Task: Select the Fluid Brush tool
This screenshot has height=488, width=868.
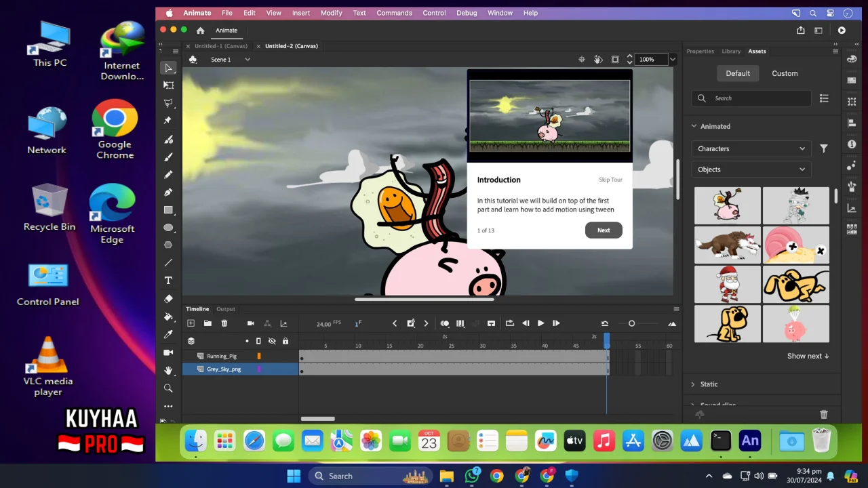Action: [x=168, y=139]
